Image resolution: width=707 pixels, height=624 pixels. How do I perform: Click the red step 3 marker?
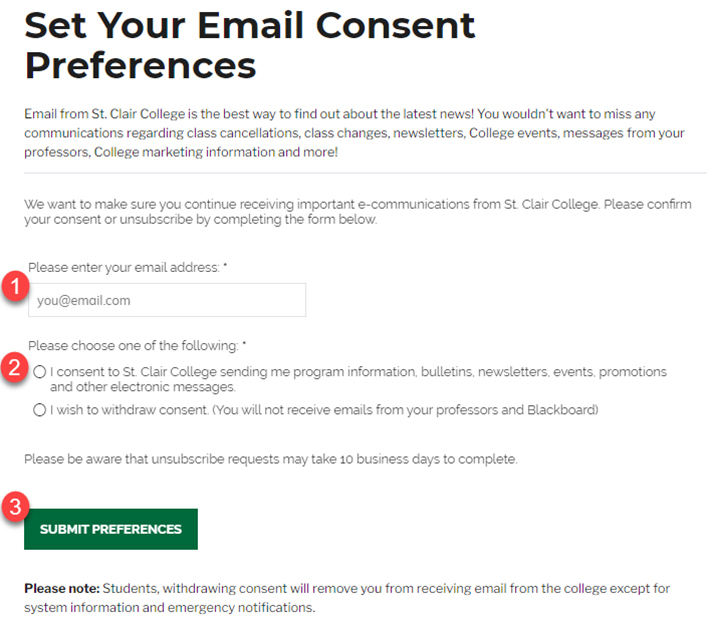click(15, 507)
